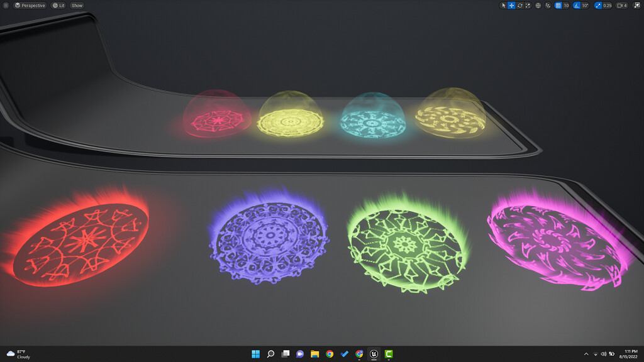Screen dimensions: 644x362
Task: Toggle rotation snapping
Action: (x=578, y=6)
